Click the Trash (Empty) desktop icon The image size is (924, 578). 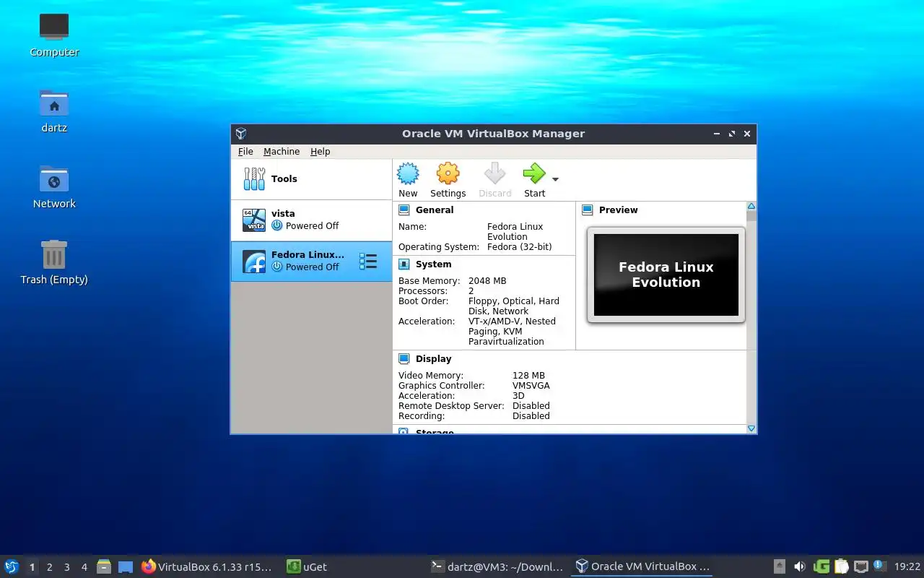(x=54, y=254)
